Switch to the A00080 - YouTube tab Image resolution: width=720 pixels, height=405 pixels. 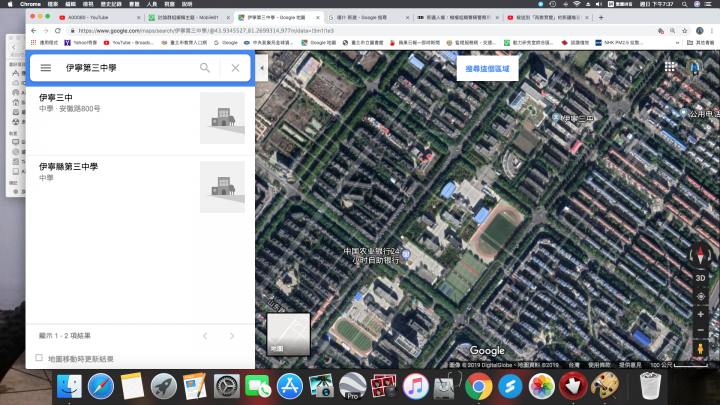click(x=99, y=17)
